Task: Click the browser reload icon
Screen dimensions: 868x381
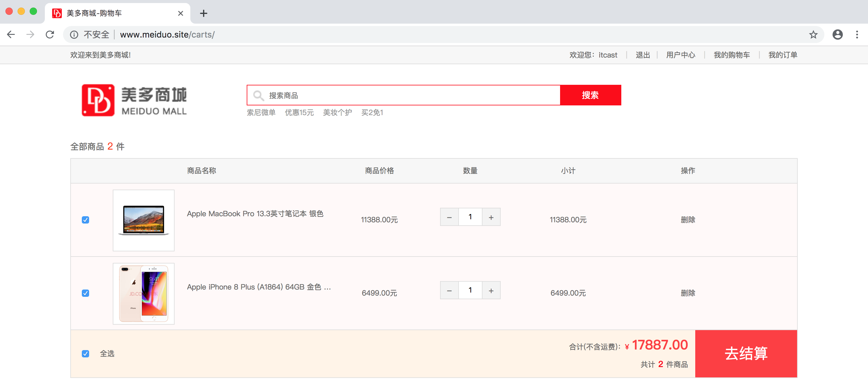Action: [50, 34]
